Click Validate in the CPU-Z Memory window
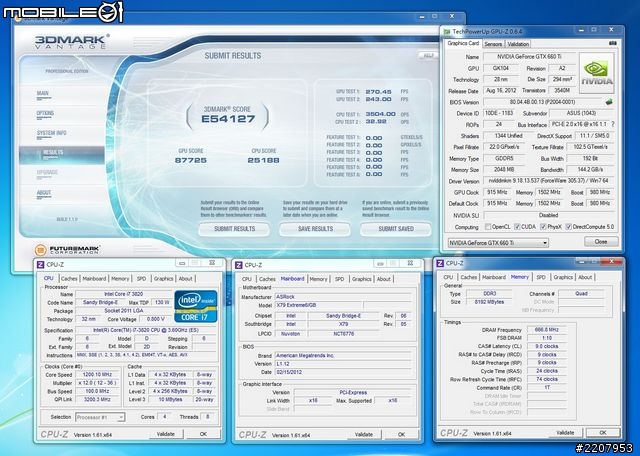Screen dimensions: 640x456 [565, 433]
